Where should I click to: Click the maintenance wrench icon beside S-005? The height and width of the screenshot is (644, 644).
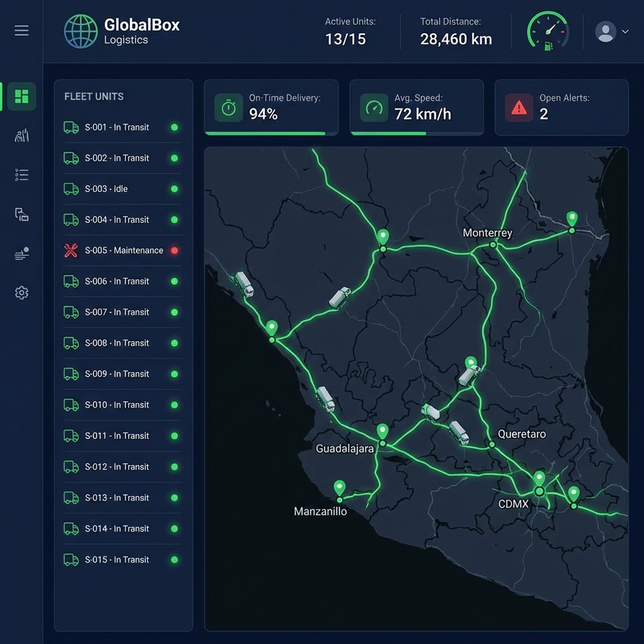pos(71,250)
